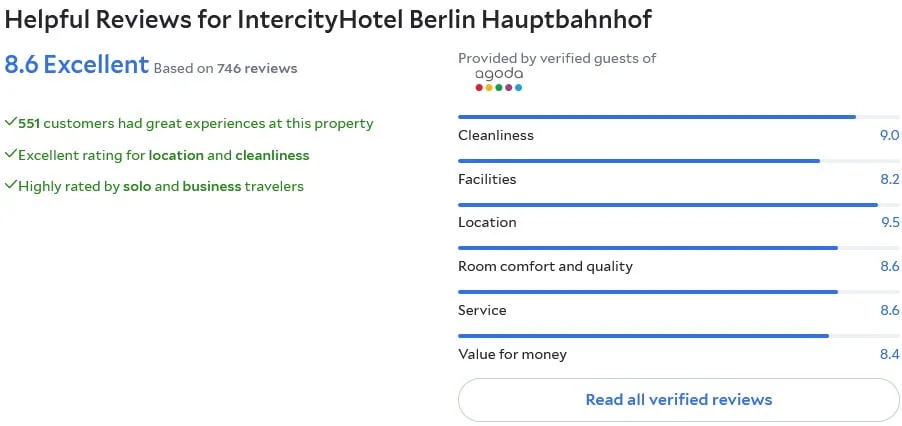Click the Room comfort and quality bar
This screenshot has width=902, height=426.
pos(678,248)
